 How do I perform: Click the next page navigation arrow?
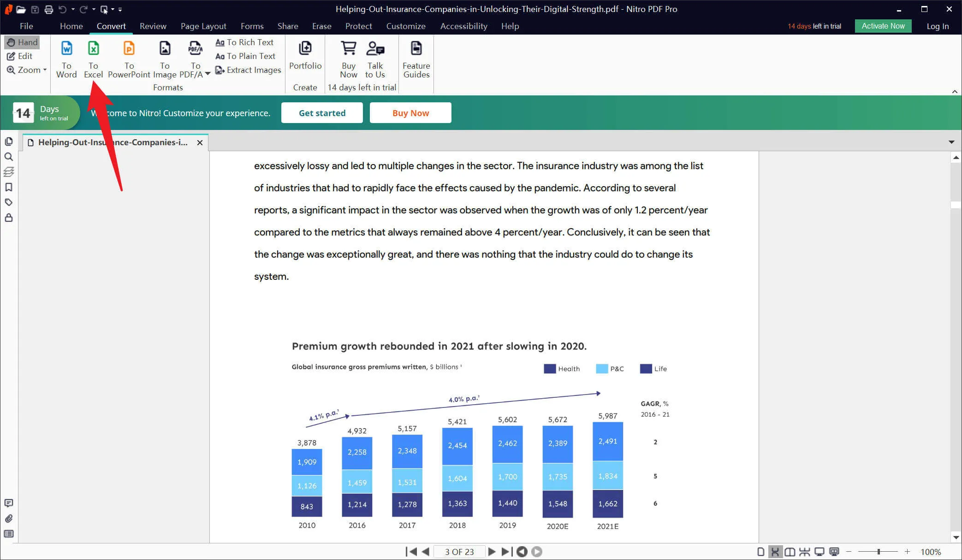click(x=491, y=551)
